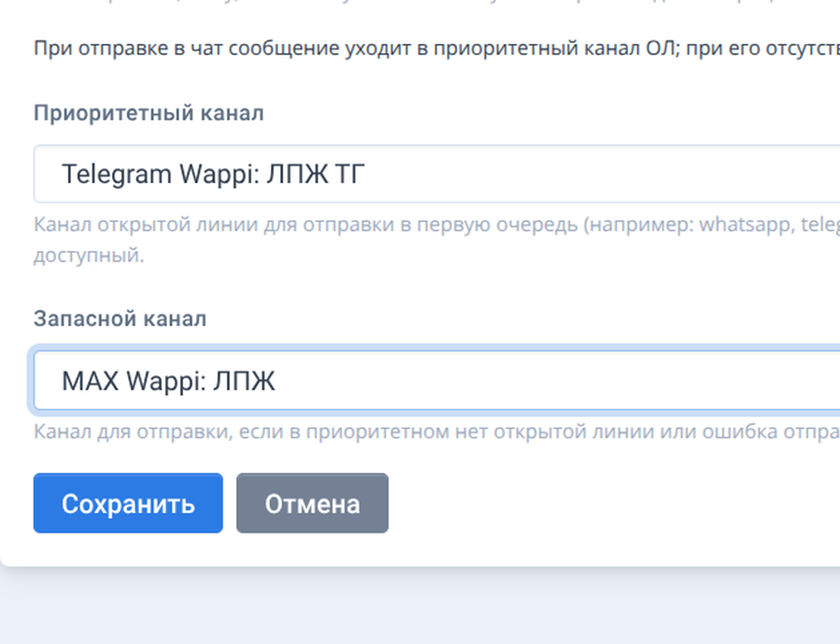Viewport: 840px width, 644px height.
Task: Click the word "Telegram" in the priority field
Action: [117, 174]
